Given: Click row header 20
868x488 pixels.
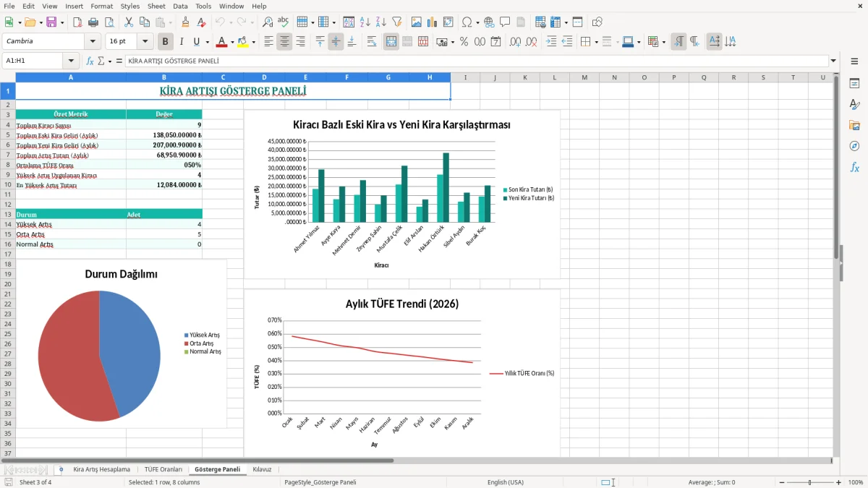Looking at the screenshot, I should point(7,284).
